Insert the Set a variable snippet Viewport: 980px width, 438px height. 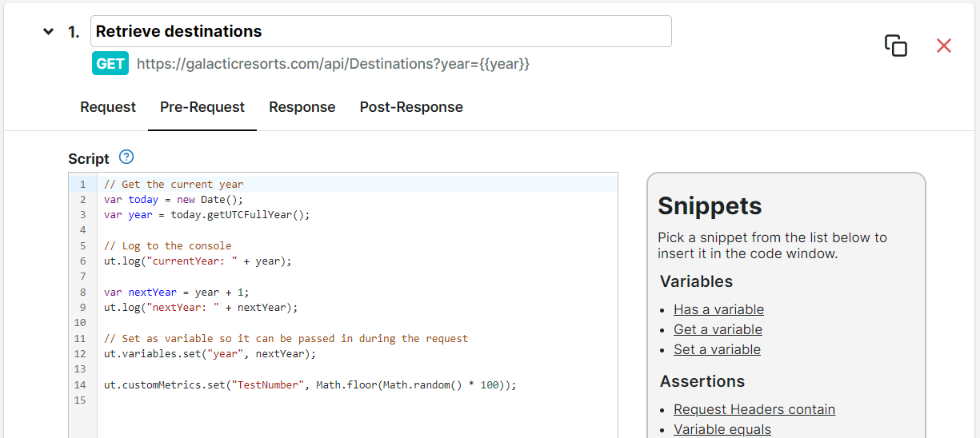(x=717, y=349)
